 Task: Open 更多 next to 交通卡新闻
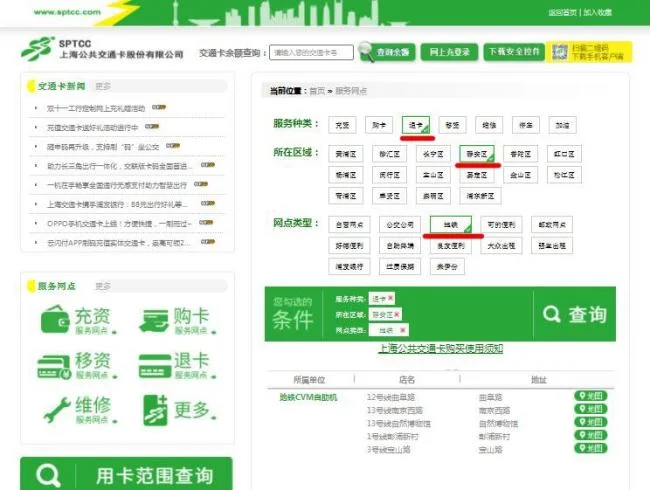coord(103,86)
